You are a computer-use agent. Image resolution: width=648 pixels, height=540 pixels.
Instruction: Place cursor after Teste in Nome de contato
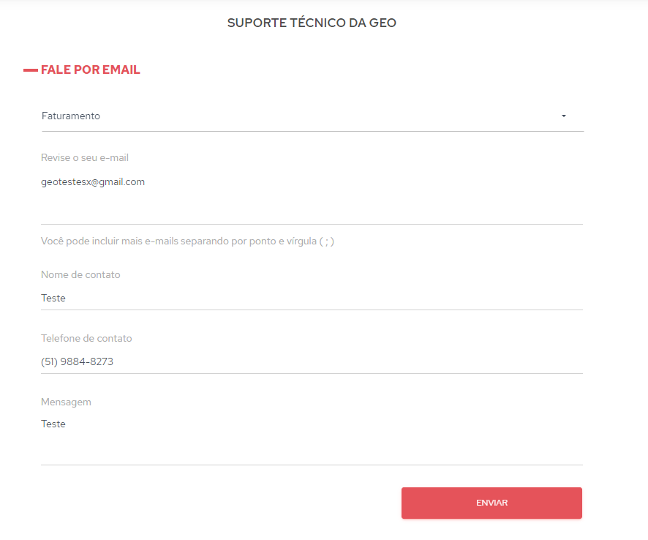click(x=67, y=298)
